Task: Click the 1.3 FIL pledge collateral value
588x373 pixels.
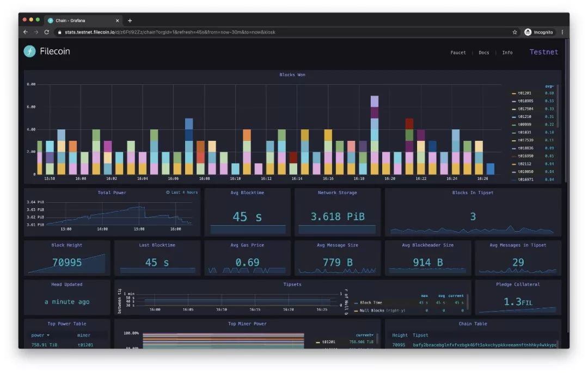Action: pos(518,301)
